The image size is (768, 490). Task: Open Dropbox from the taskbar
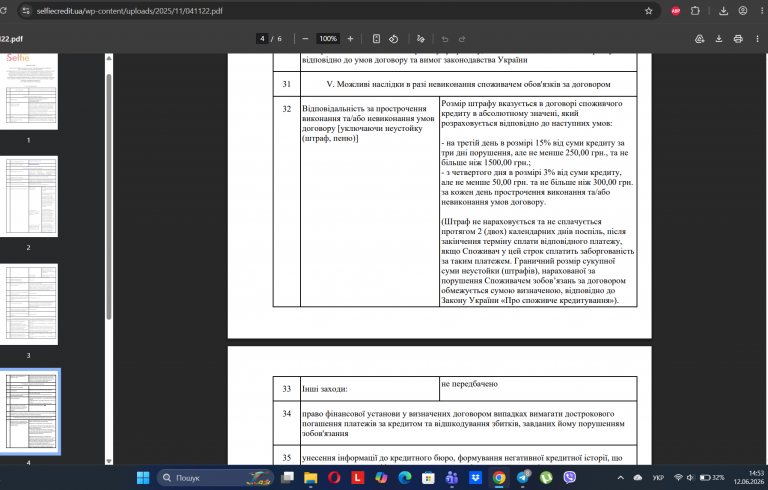click(475, 477)
